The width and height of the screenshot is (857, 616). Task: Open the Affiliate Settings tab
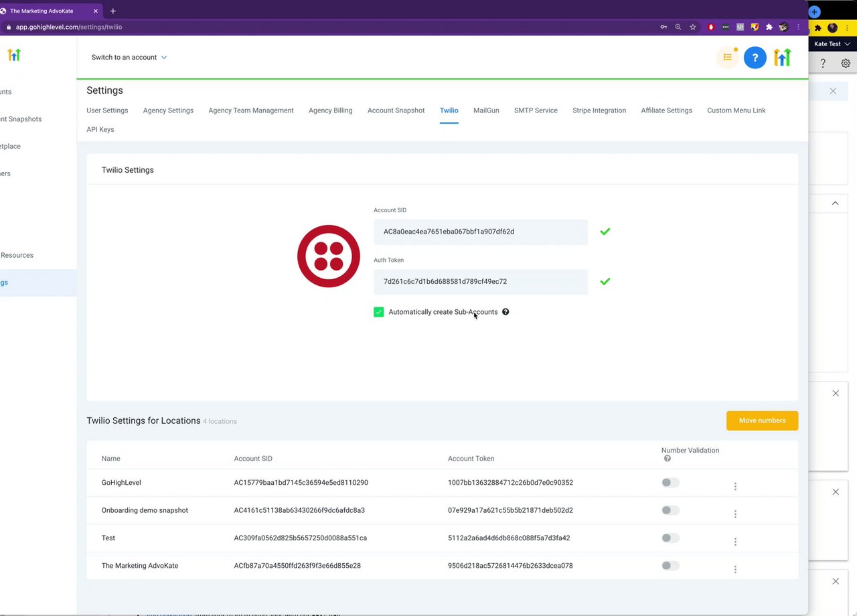point(667,110)
